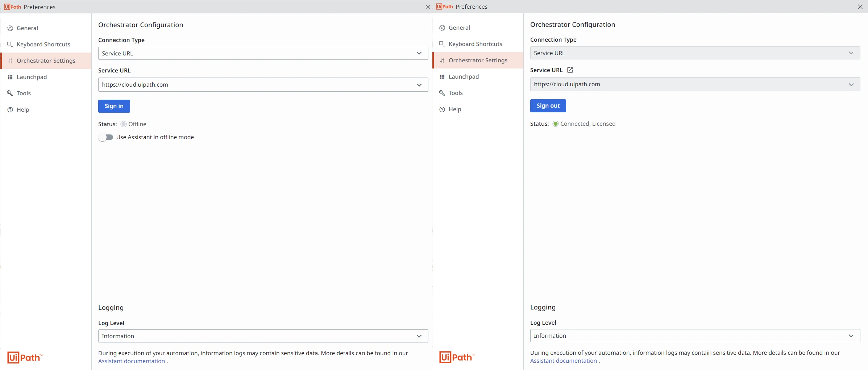Image resolution: width=868 pixels, height=370 pixels.
Task: Click the 'Orchestrator Configuration' heading in the offline window
Action: pyautogui.click(x=141, y=25)
